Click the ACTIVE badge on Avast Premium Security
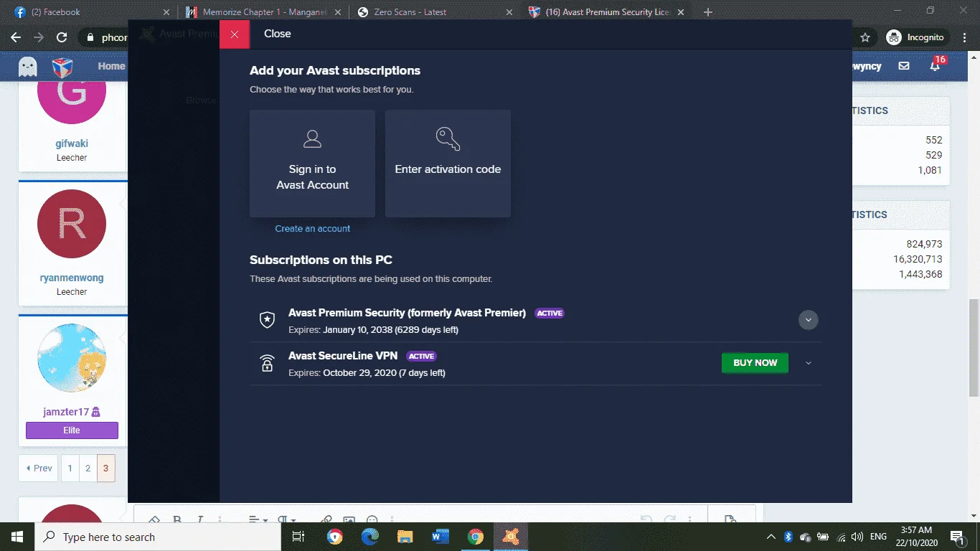The image size is (980, 551). [550, 314]
